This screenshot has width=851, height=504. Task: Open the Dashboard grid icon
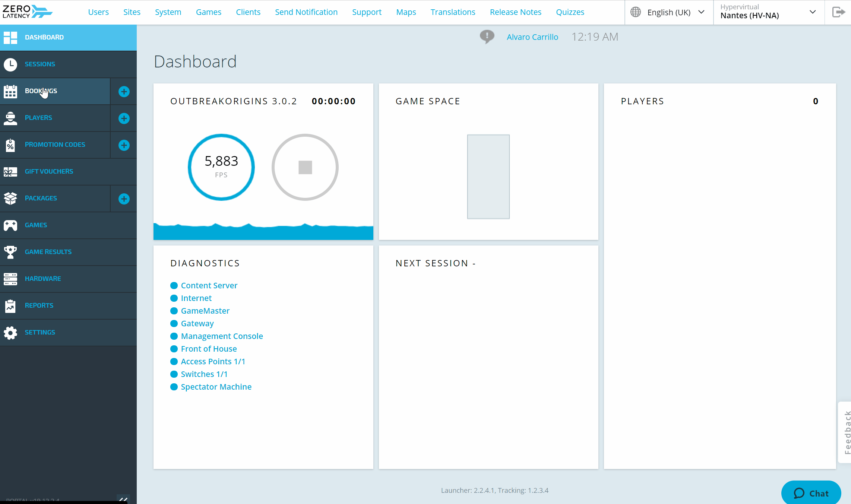tap(10, 37)
